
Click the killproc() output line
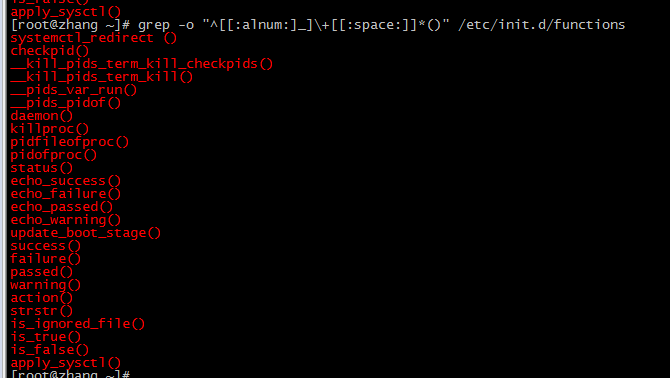[x=50, y=129]
